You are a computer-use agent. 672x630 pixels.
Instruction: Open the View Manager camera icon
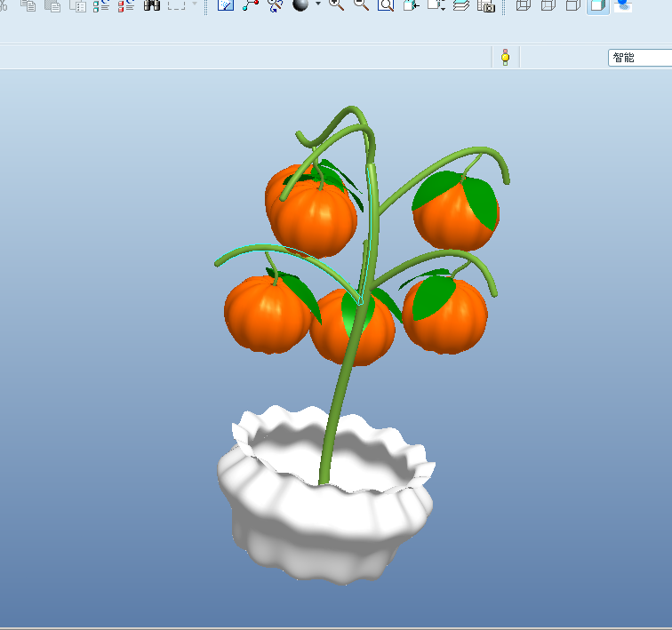coord(486,5)
